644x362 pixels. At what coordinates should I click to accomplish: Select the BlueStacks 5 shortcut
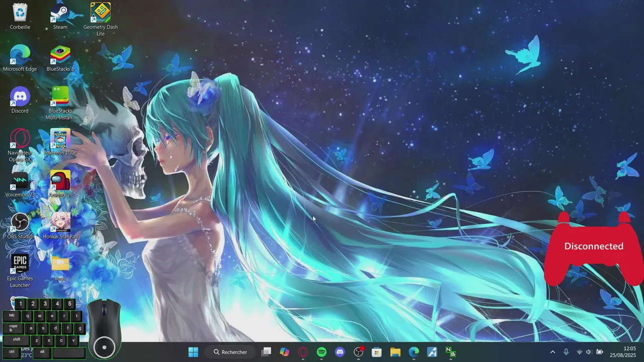pos(60,58)
